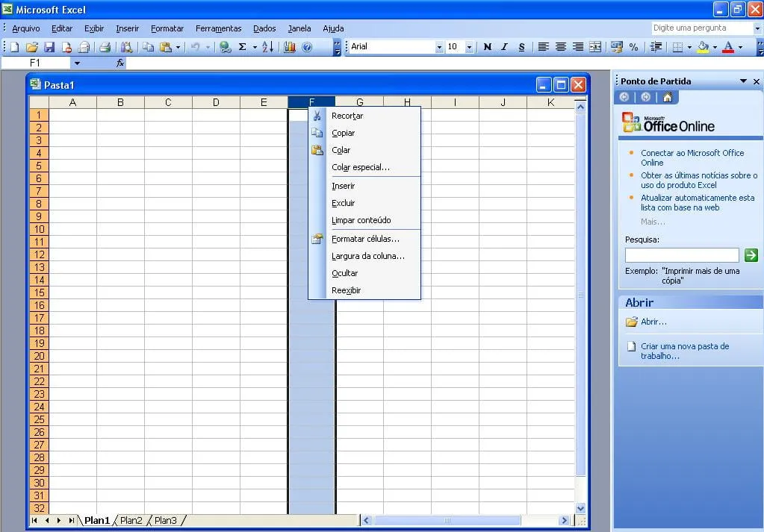Save workbook with the floppy disk icon
This screenshot has height=532, width=764.
coord(49,47)
